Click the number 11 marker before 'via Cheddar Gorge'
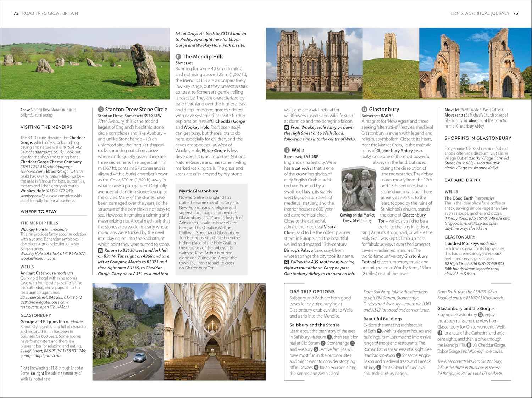The width and height of the screenshot is (532, 398). tap(469, 345)
